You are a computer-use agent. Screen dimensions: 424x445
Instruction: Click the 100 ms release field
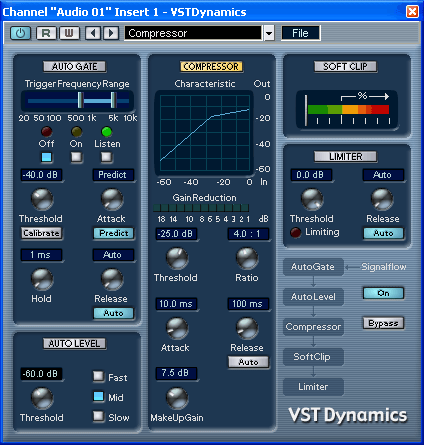tap(248, 304)
